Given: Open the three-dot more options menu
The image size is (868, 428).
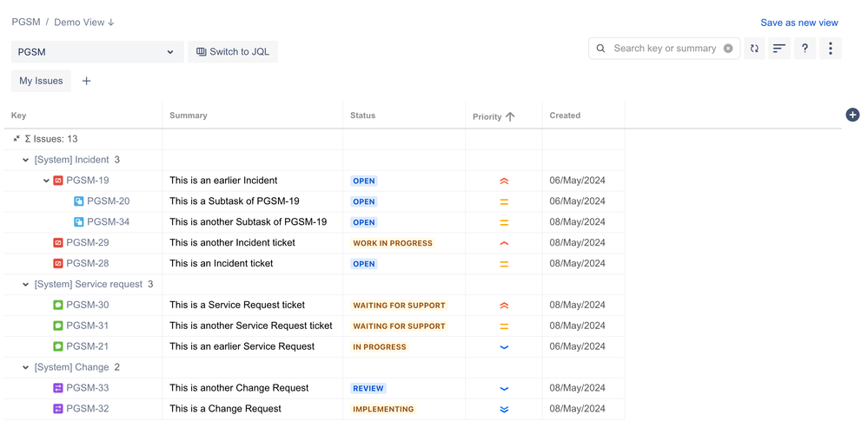Looking at the screenshot, I should click(831, 49).
